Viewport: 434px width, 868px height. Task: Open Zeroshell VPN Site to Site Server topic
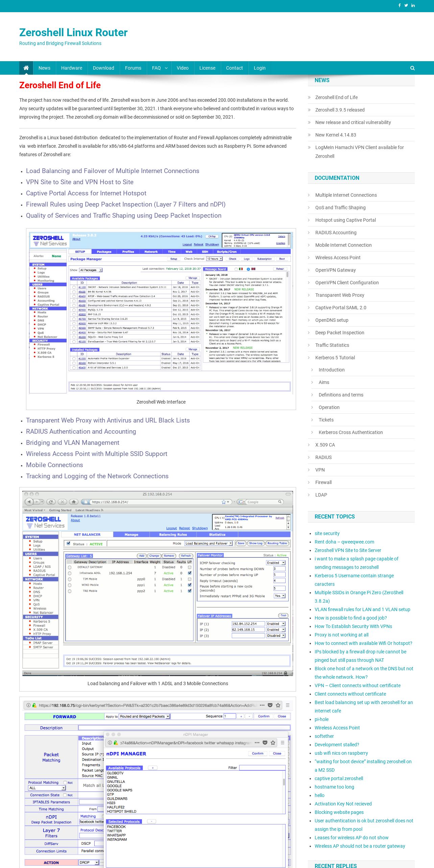[x=348, y=550]
